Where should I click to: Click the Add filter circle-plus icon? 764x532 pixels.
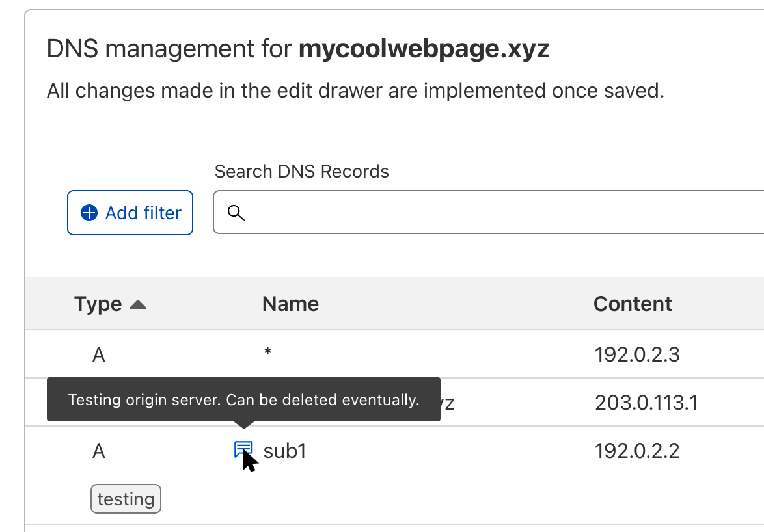[x=89, y=213]
